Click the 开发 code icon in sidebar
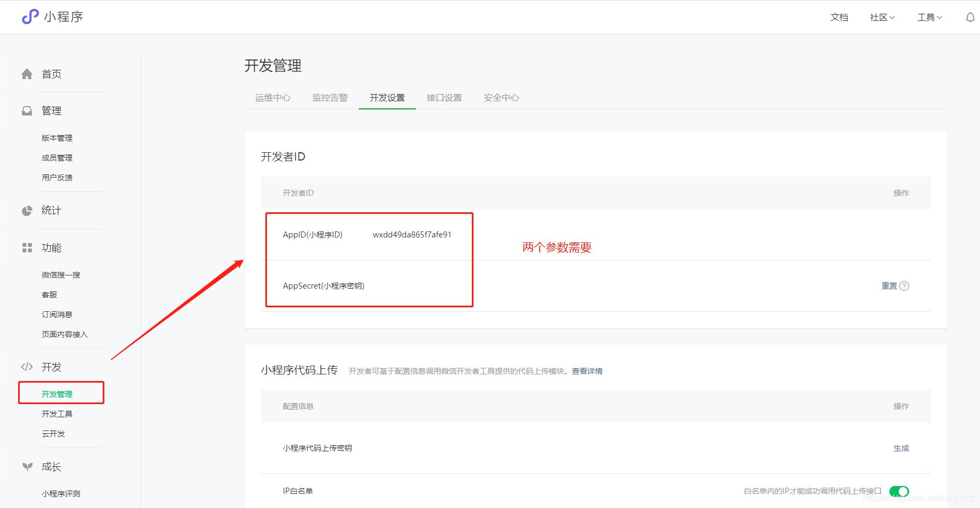This screenshot has width=980, height=508. (x=26, y=367)
